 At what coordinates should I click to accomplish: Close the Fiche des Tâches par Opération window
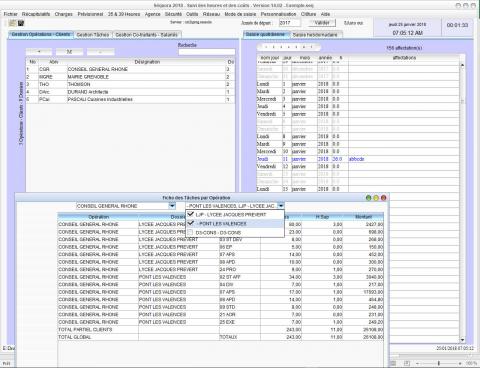[x=384, y=198]
